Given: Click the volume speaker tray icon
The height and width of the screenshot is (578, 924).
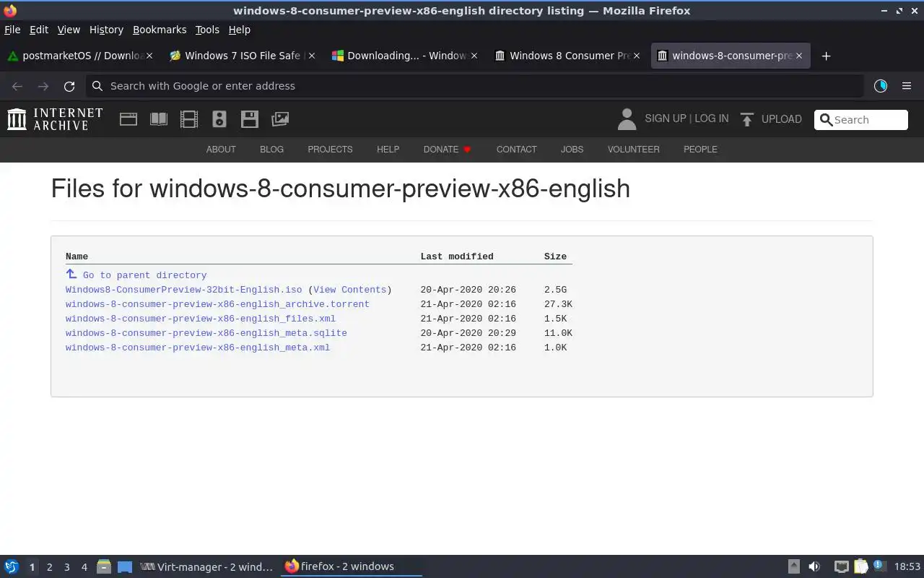Looking at the screenshot, I should 814,566.
